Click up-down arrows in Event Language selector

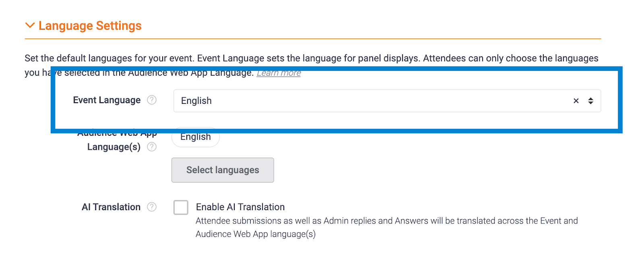(x=590, y=101)
